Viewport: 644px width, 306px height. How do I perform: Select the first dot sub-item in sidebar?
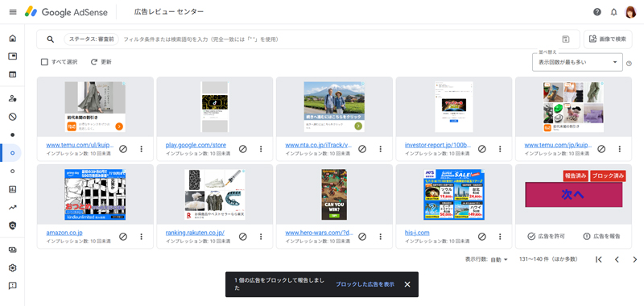tap(12, 134)
